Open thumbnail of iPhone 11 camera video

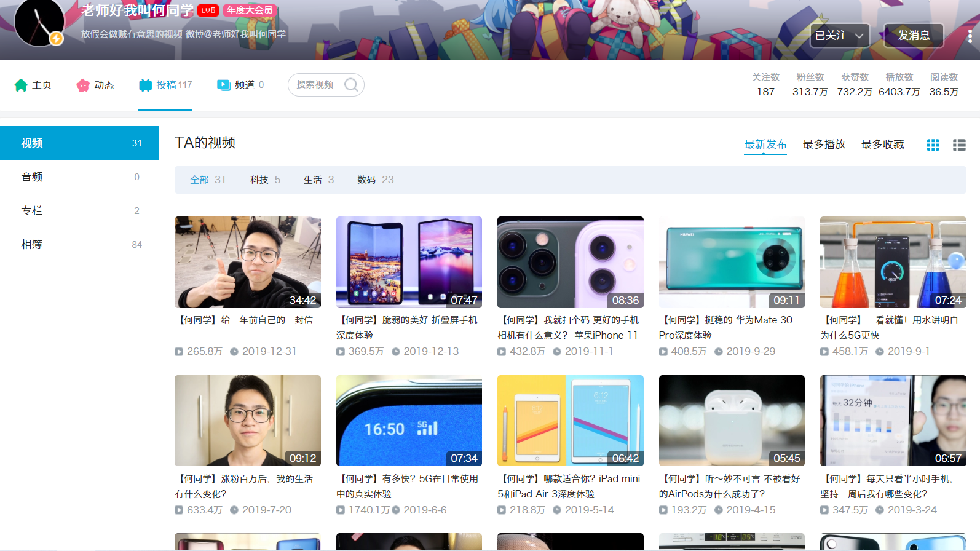[571, 262]
